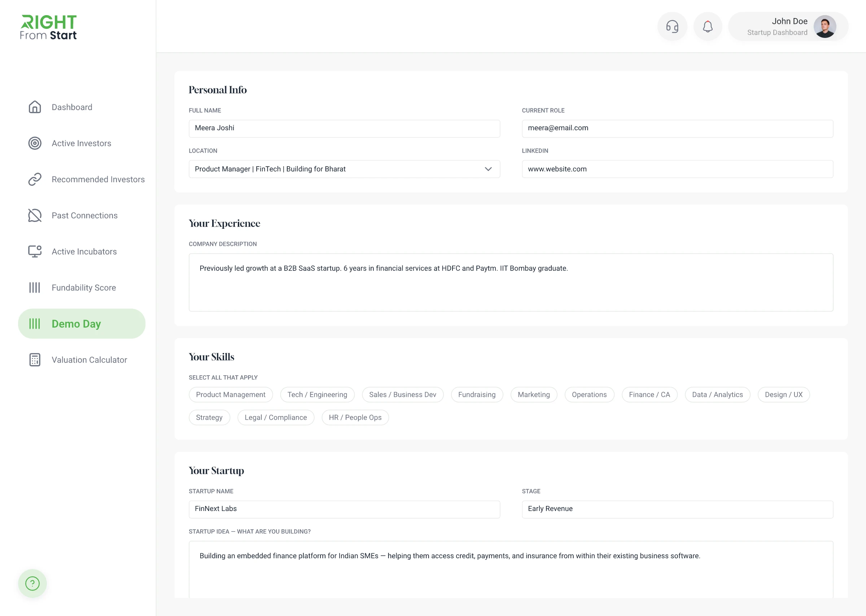Click the Recommended Investors link icon

pyautogui.click(x=35, y=179)
